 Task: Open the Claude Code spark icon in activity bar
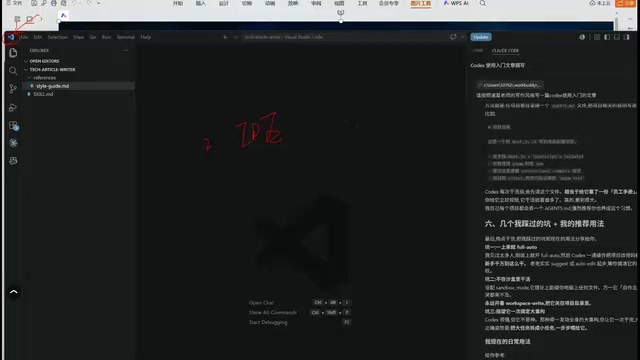pyautogui.click(x=13, y=143)
